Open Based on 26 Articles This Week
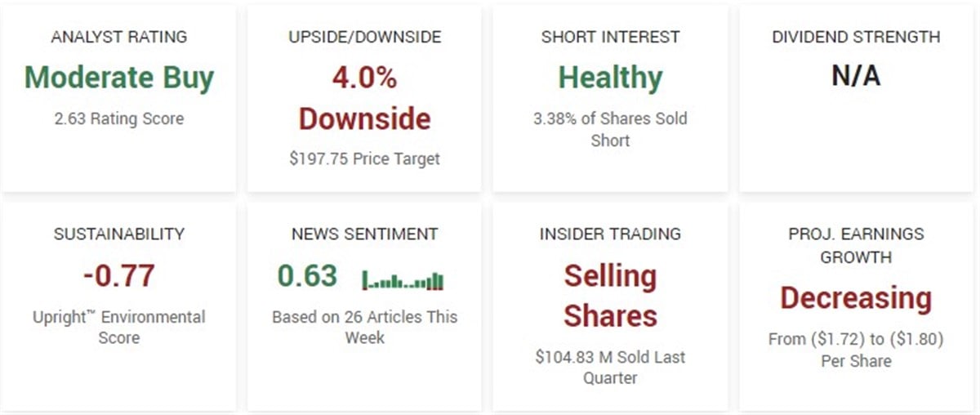 point(364,327)
